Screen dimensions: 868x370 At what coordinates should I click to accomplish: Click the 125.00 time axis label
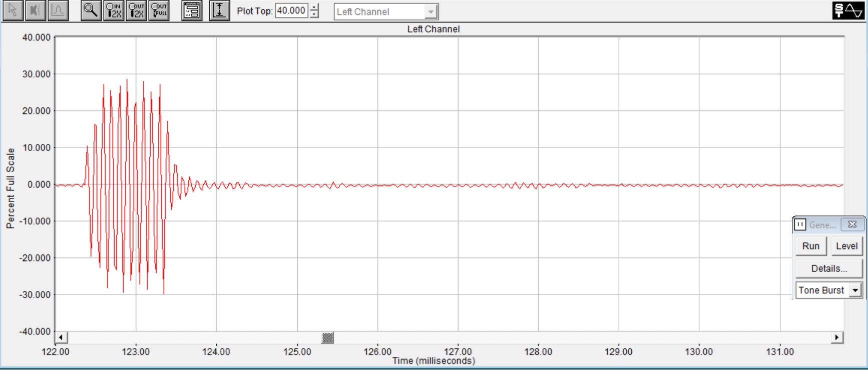tap(297, 351)
